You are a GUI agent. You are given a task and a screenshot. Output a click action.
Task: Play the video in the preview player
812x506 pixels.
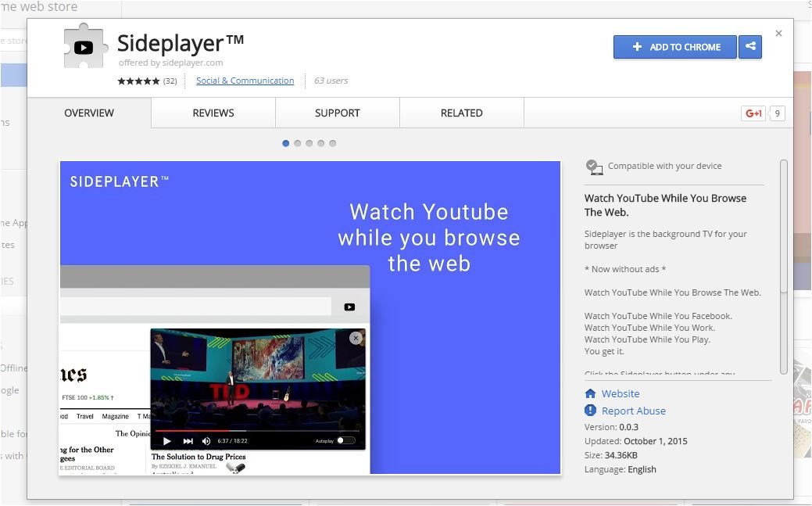point(166,441)
